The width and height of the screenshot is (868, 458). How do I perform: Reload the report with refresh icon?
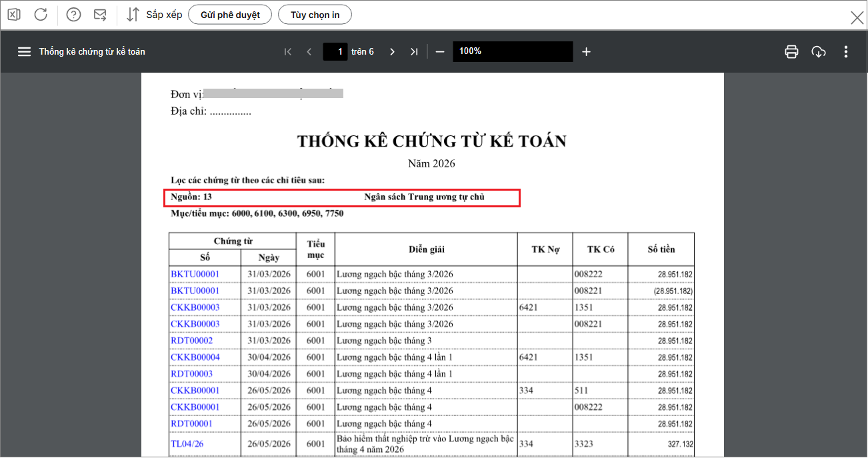tap(41, 14)
